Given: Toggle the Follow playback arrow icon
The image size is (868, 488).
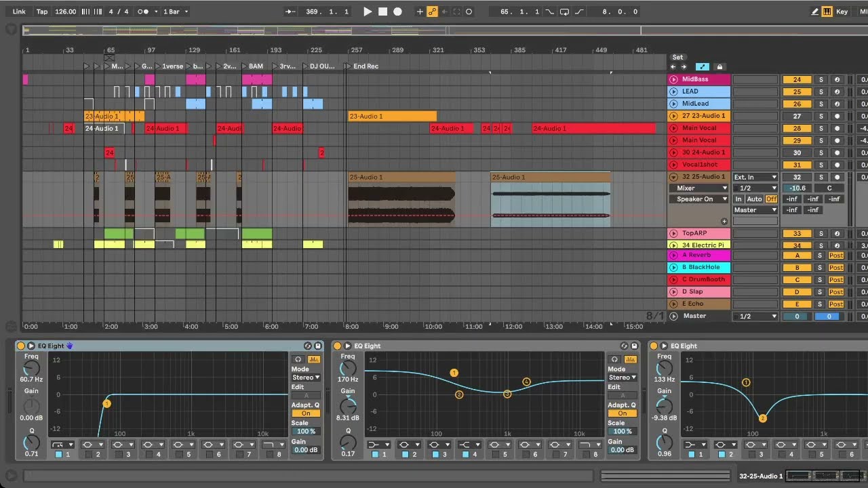Looking at the screenshot, I should (x=291, y=12).
